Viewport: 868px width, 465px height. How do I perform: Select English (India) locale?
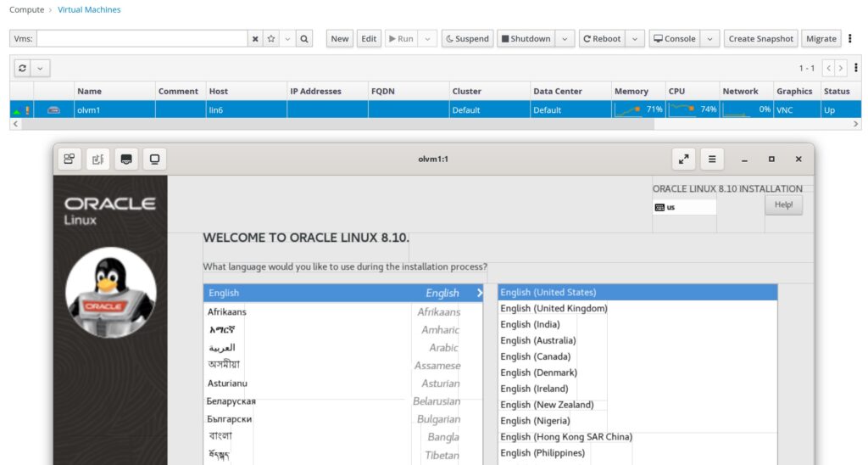637,324
